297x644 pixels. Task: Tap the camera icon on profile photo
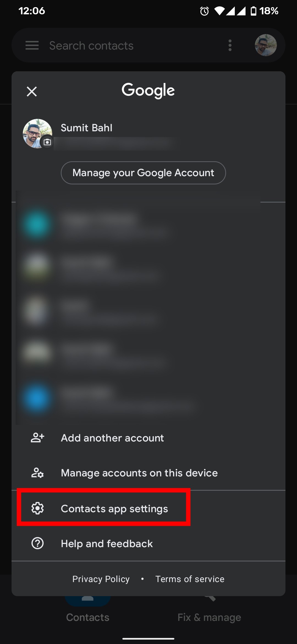47,142
